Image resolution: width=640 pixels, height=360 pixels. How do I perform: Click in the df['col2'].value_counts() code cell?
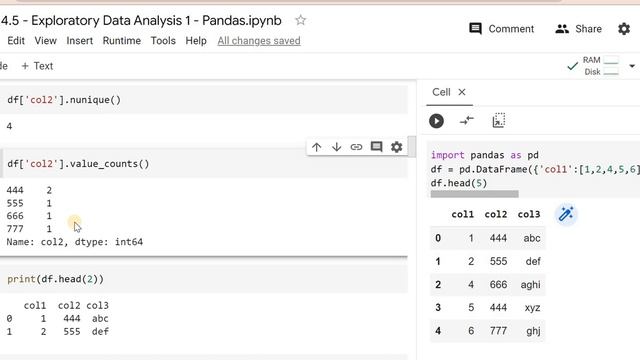coord(204,164)
